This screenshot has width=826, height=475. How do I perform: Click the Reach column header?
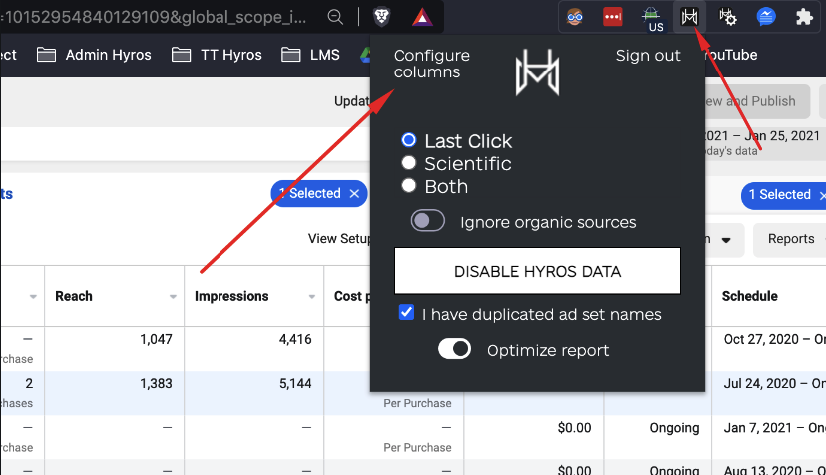pyautogui.click(x=74, y=296)
